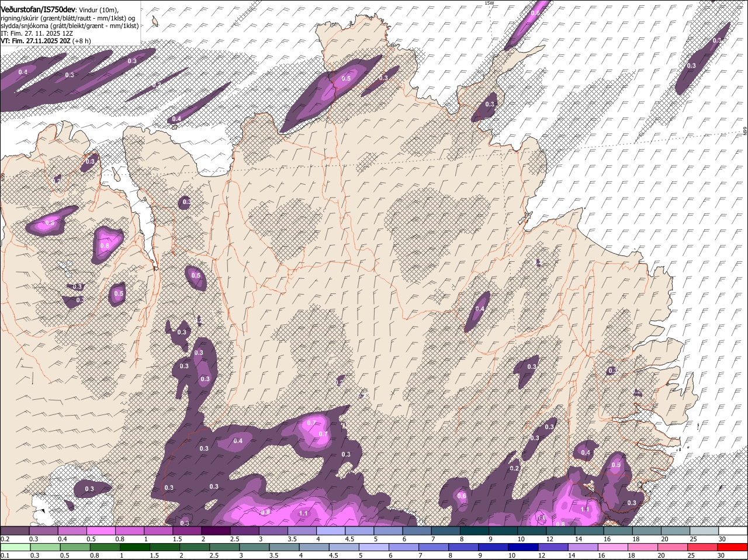Pick the darkest purple swatch between 2 and 2.5
Viewport: 748px width, 560px height.
(x=216, y=531)
